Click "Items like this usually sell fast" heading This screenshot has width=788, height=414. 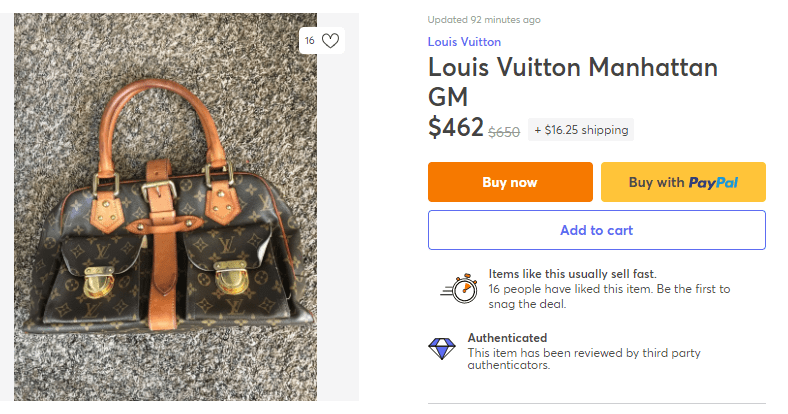[x=572, y=274]
